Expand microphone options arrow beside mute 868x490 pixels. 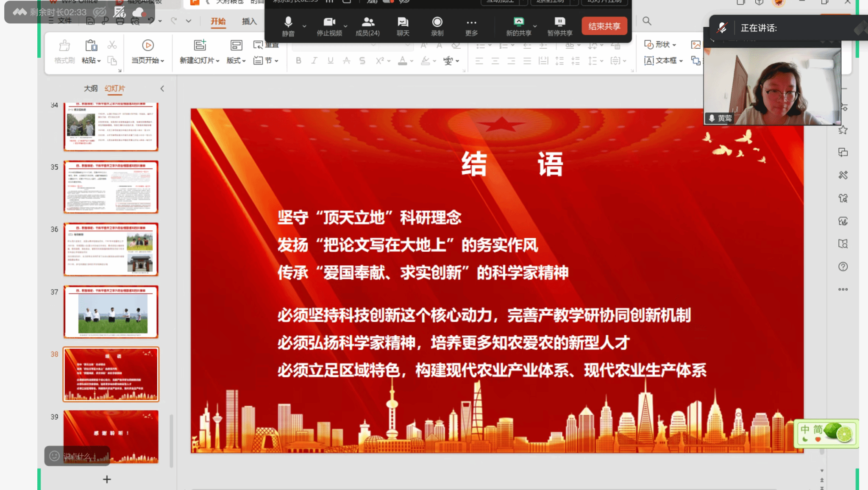tap(304, 26)
